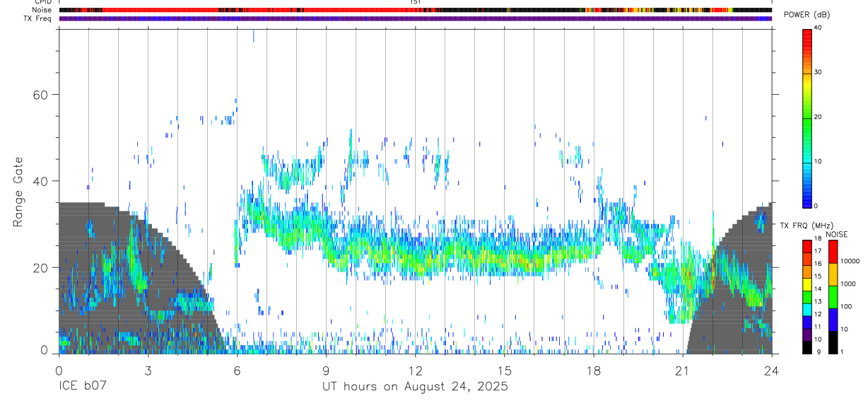Click the red top of the power colorbar

pyautogui.click(x=807, y=34)
